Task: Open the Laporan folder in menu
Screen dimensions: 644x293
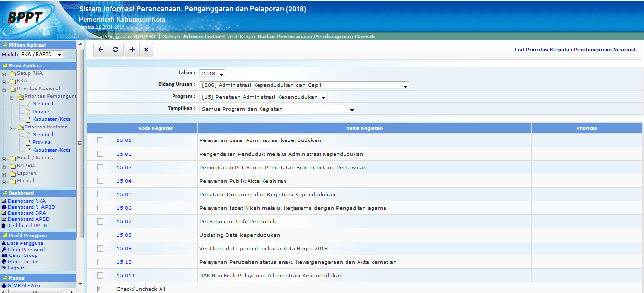Action: [26, 173]
